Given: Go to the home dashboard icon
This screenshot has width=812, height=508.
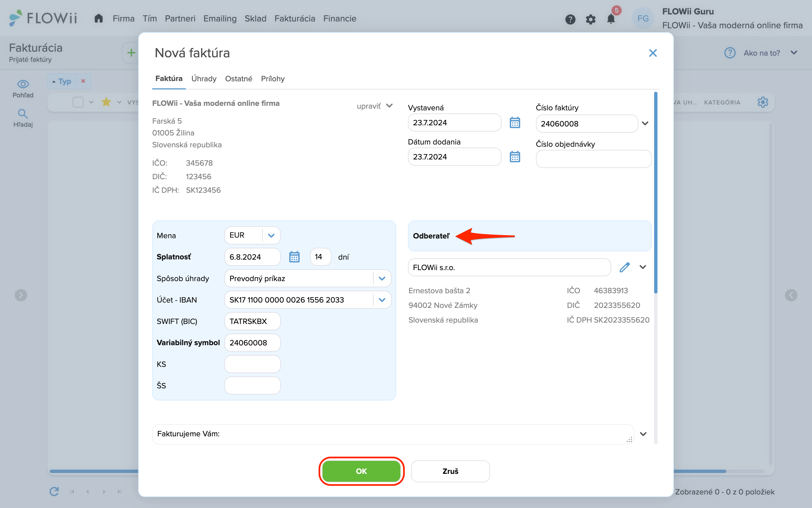Looking at the screenshot, I should point(98,18).
